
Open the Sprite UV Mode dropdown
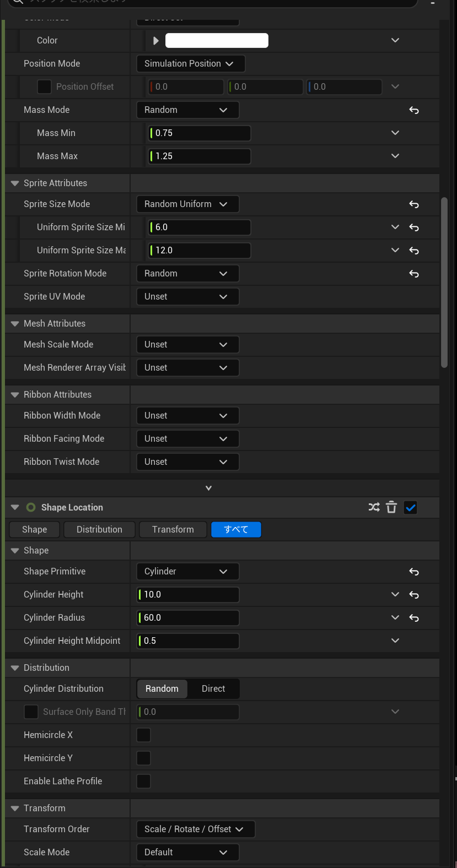(187, 296)
